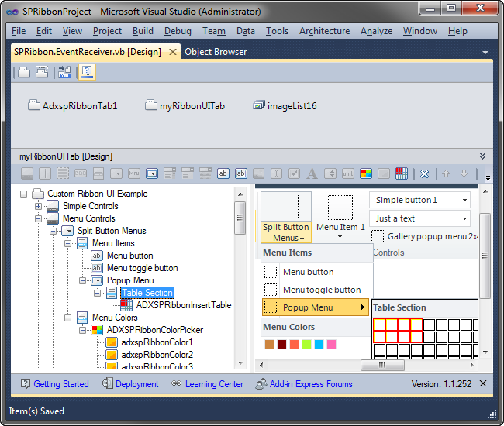Screen dimensions: 504x426
Task: Open the Getting Started link
Action: (61, 384)
